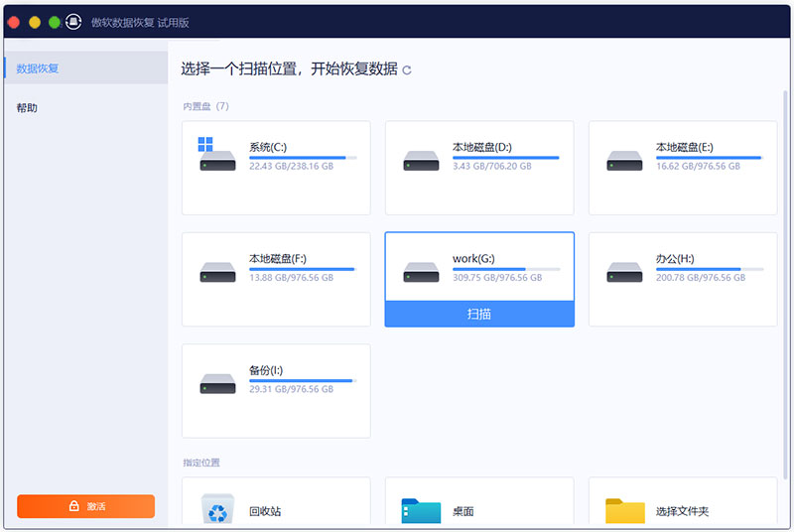Viewport: 794px width, 532px height.
Task: Click the work(G:) drive icon
Action: pos(421,272)
